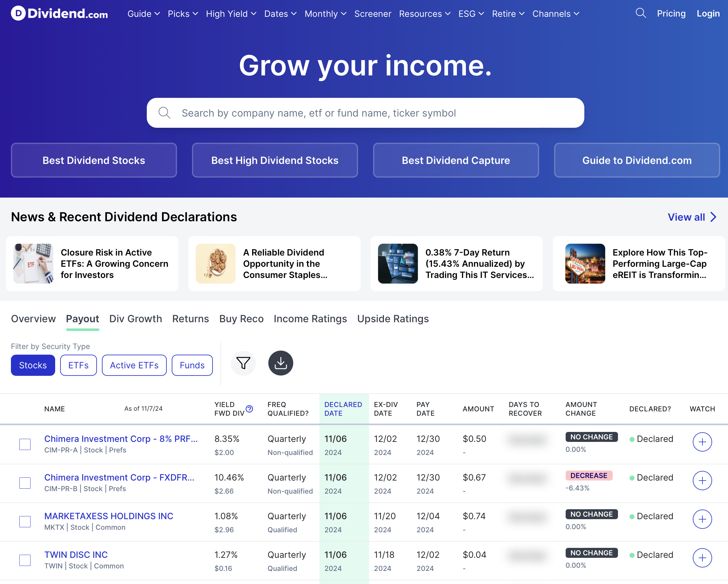Add MarketAxess Holdings to watchlist

[702, 519]
